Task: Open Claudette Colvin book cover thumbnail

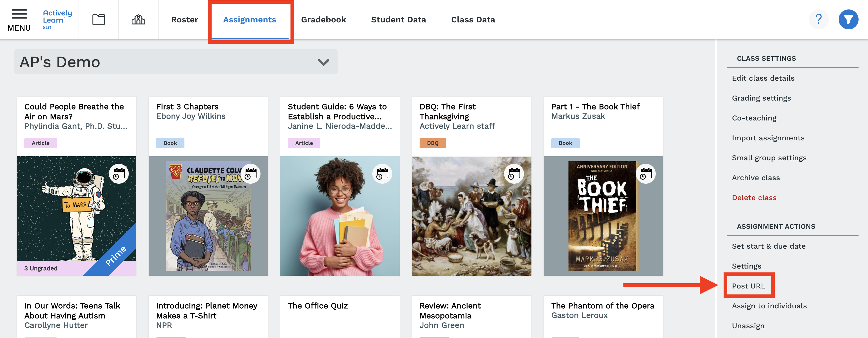Action: [208, 216]
